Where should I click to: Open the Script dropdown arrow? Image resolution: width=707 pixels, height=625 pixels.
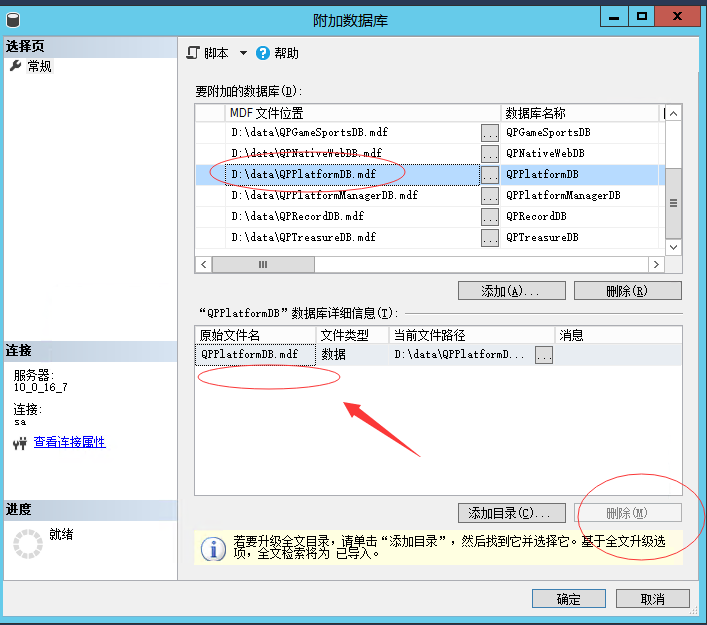point(243,53)
